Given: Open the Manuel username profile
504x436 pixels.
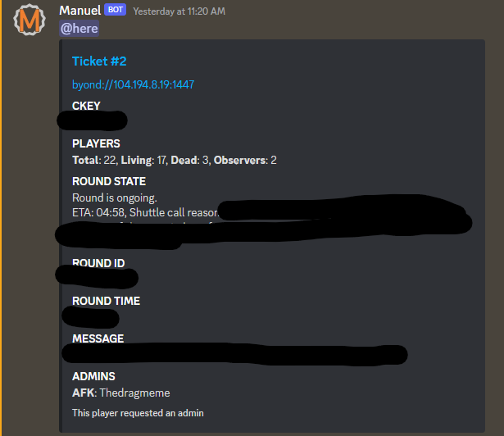Looking at the screenshot, I should tap(80, 11).
